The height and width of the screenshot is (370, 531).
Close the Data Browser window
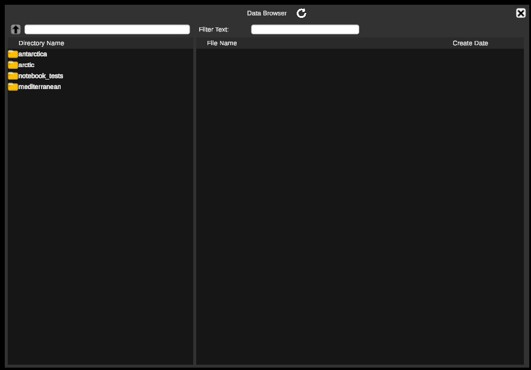[x=521, y=13]
